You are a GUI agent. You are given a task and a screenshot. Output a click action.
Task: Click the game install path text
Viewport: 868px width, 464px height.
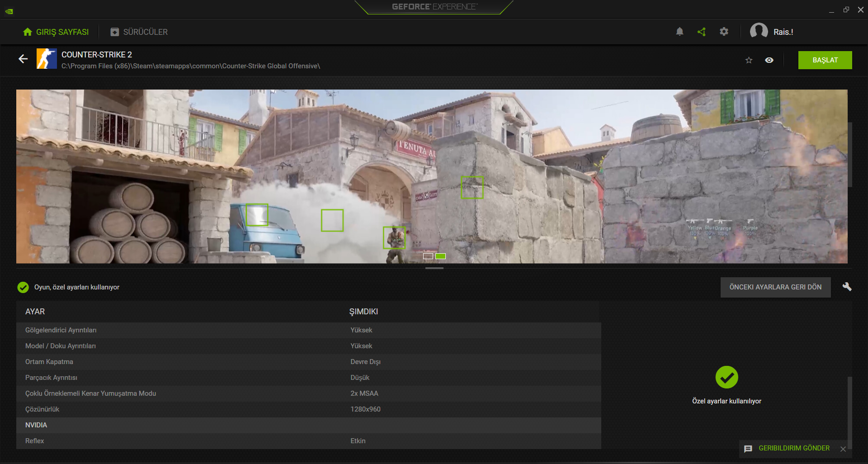191,66
